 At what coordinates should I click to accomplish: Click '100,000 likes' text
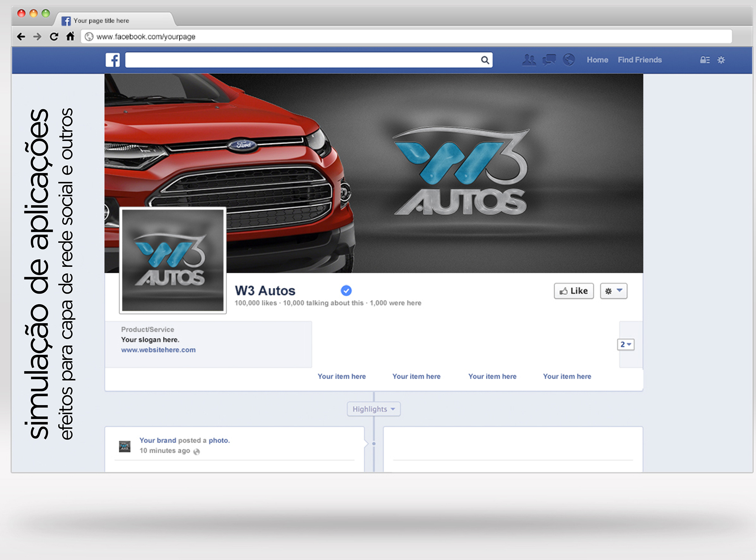tap(256, 303)
